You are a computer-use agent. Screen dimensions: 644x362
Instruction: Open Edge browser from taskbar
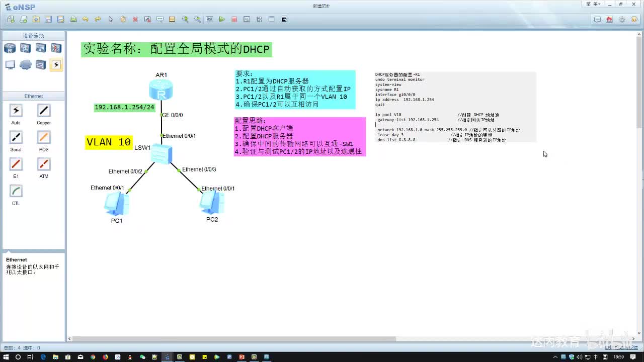coord(43,357)
